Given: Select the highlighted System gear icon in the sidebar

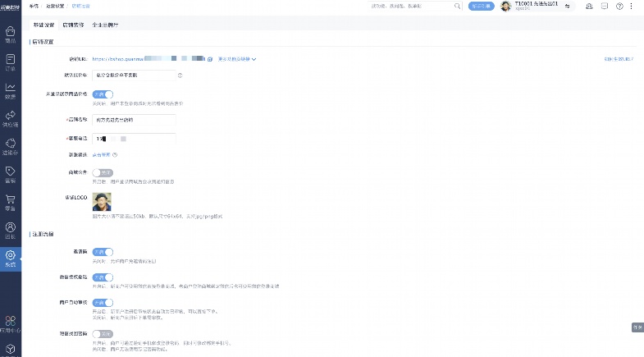Looking at the screenshot, I should click(x=11, y=259).
